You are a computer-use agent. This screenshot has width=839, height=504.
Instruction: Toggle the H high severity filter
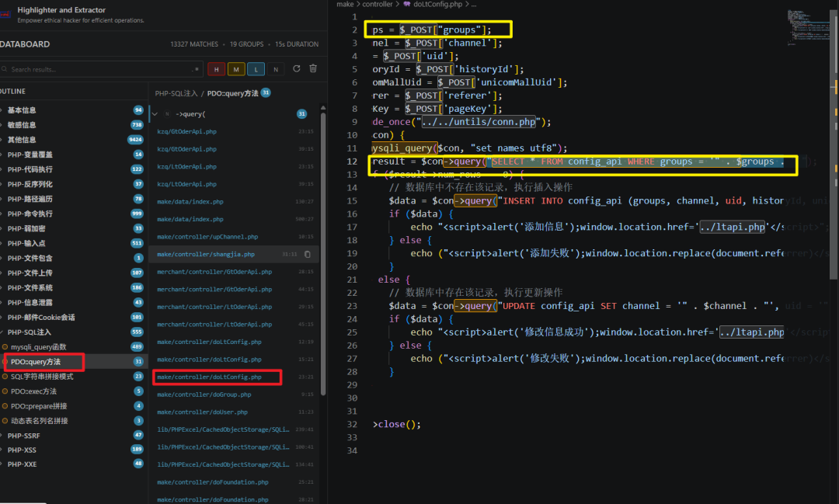(216, 69)
